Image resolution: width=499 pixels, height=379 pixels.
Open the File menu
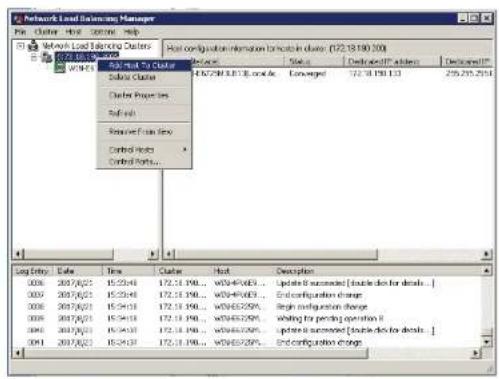click(20, 32)
